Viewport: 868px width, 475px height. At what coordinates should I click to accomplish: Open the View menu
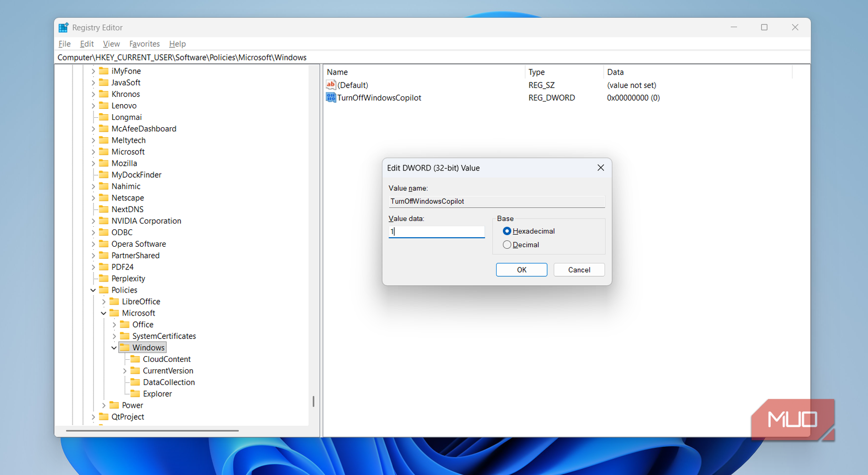click(112, 44)
